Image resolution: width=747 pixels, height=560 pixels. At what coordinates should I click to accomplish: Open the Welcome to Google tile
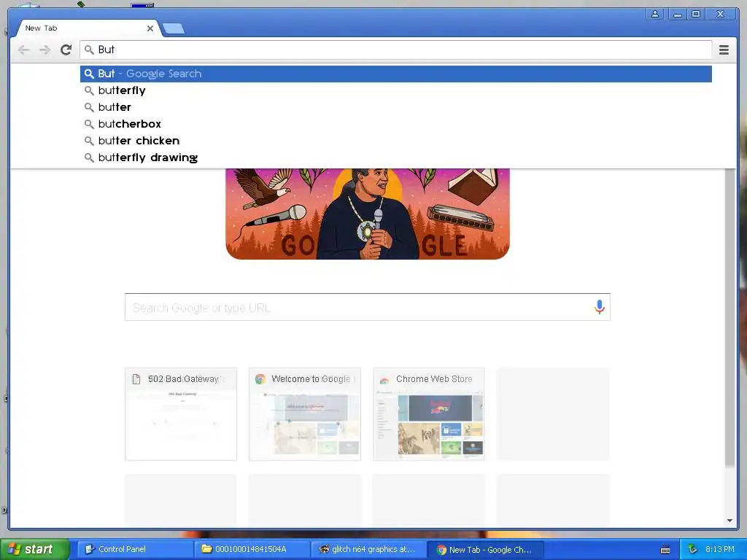point(304,414)
